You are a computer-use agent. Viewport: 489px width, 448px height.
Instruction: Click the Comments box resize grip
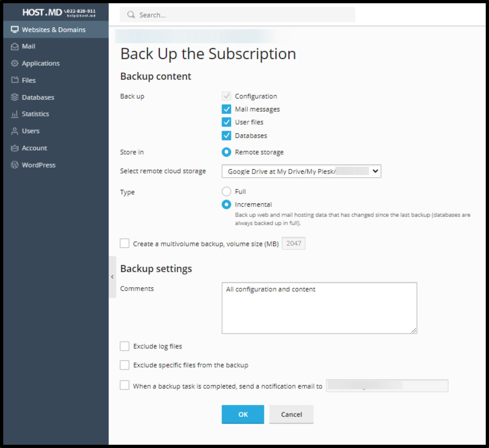point(414,330)
